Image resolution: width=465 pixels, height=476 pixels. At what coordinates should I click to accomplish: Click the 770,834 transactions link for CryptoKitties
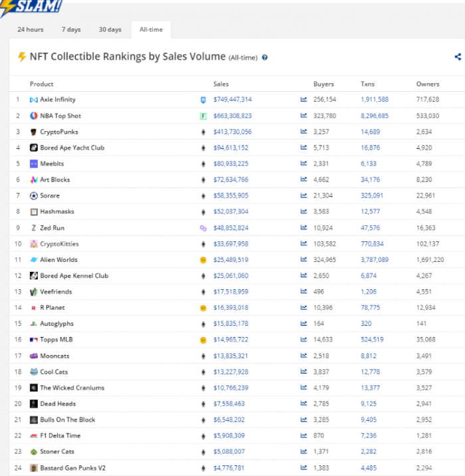(372, 244)
